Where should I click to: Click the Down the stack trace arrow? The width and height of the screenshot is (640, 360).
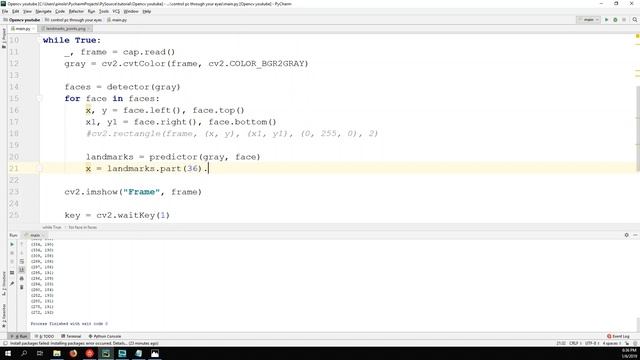22,253
